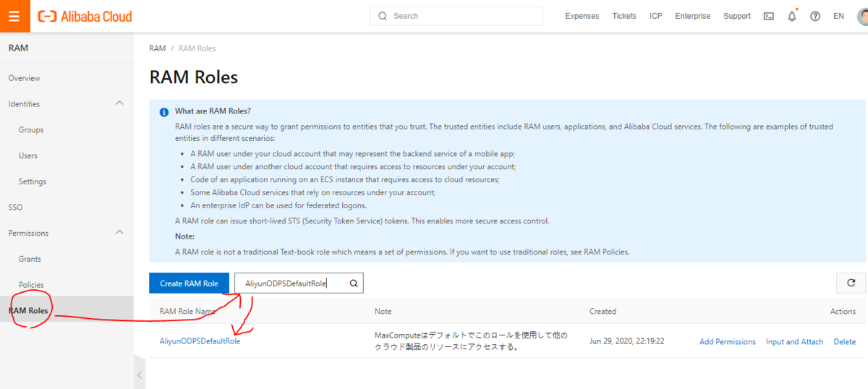Viewport: 868px width, 389px height.
Task: Open the notifications bell
Action: click(792, 16)
